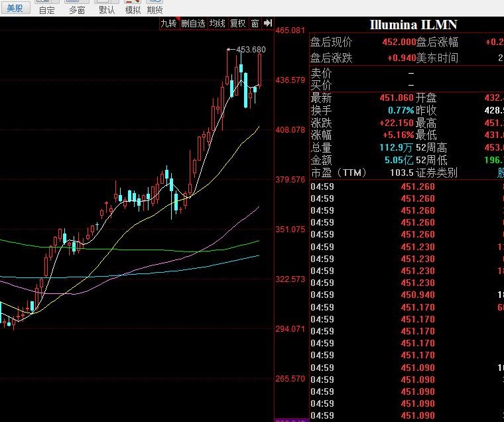Click 删自选 to remove from watchlist

[x=193, y=23]
